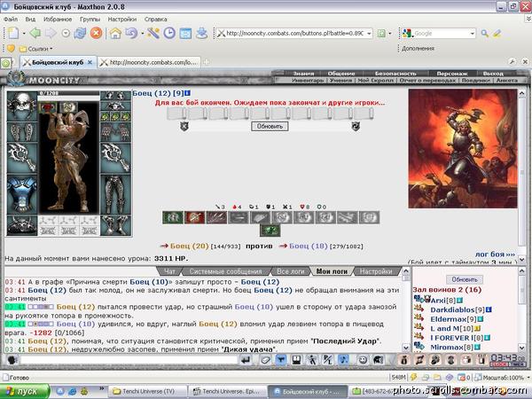Click the browser Forward arrow

pos(51,34)
